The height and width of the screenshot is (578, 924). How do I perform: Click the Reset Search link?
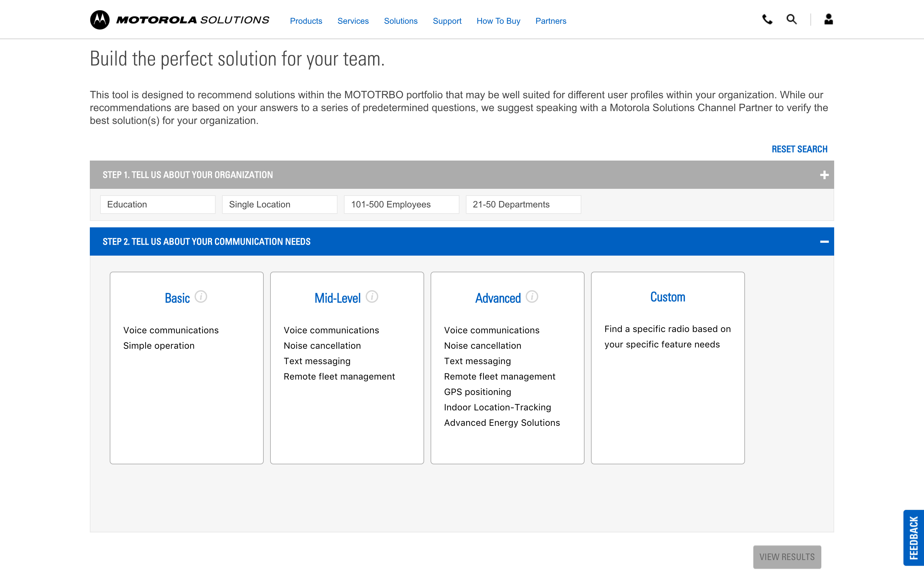point(800,149)
